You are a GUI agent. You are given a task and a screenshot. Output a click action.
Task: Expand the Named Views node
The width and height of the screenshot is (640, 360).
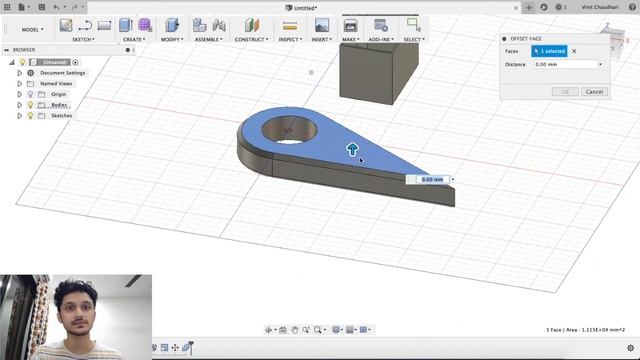pos(19,84)
